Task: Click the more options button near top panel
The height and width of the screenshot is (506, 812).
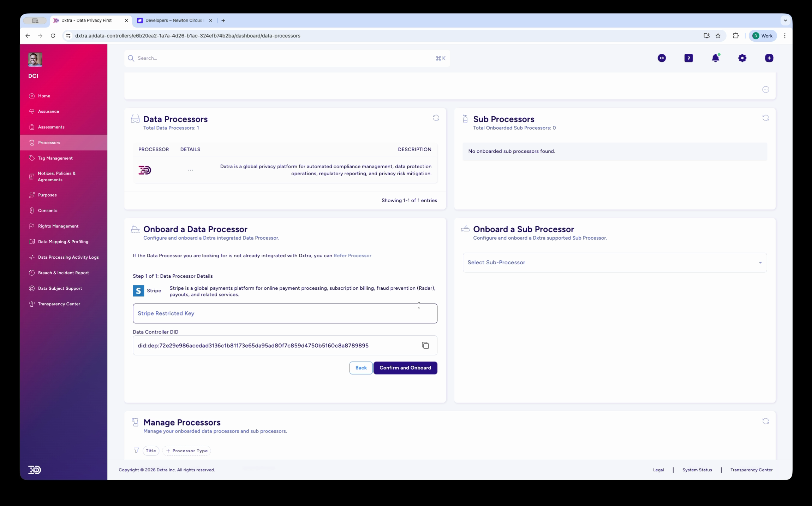Action: pyautogui.click(x=766, y=89)
